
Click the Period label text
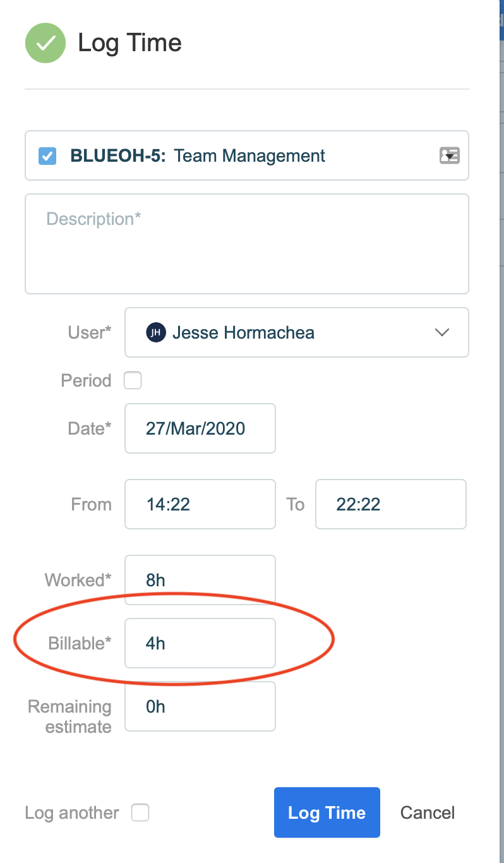[x=86, y=380]
